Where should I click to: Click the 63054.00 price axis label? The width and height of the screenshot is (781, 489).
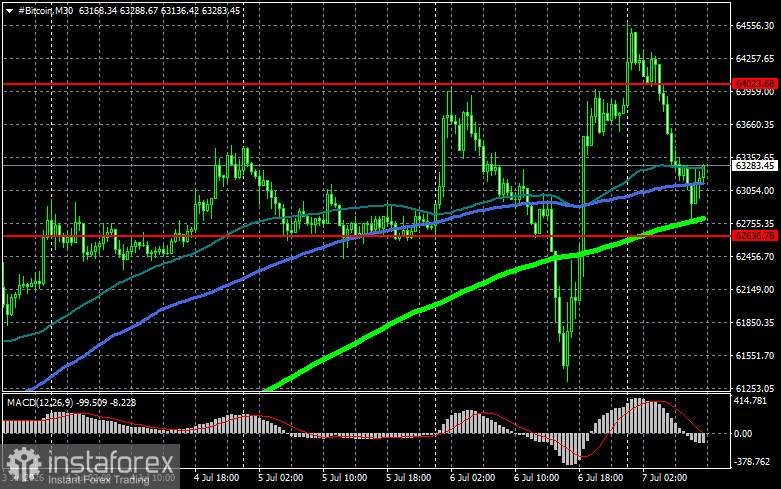755,191
